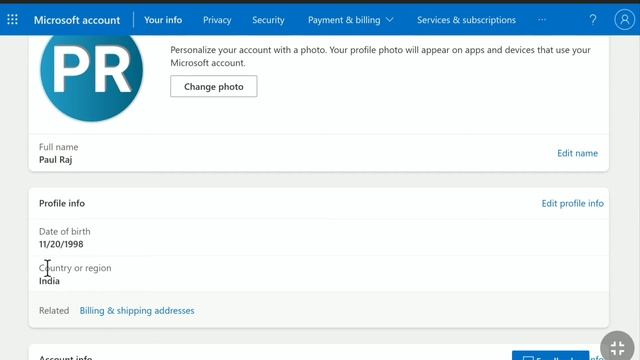
Task: Click the Edit profile info link
Action: (x=573, y=203)
